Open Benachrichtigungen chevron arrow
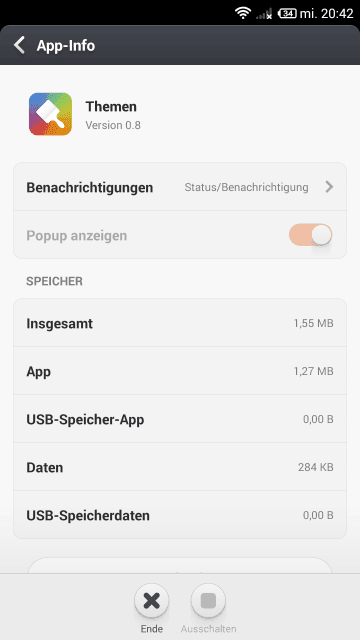360x640 pixels. [x=329, y=187]
